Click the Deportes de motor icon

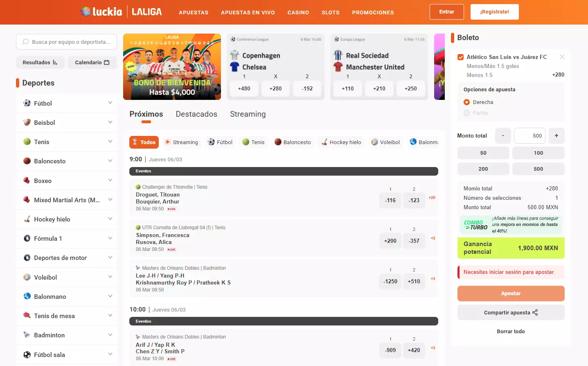point(27,258)
